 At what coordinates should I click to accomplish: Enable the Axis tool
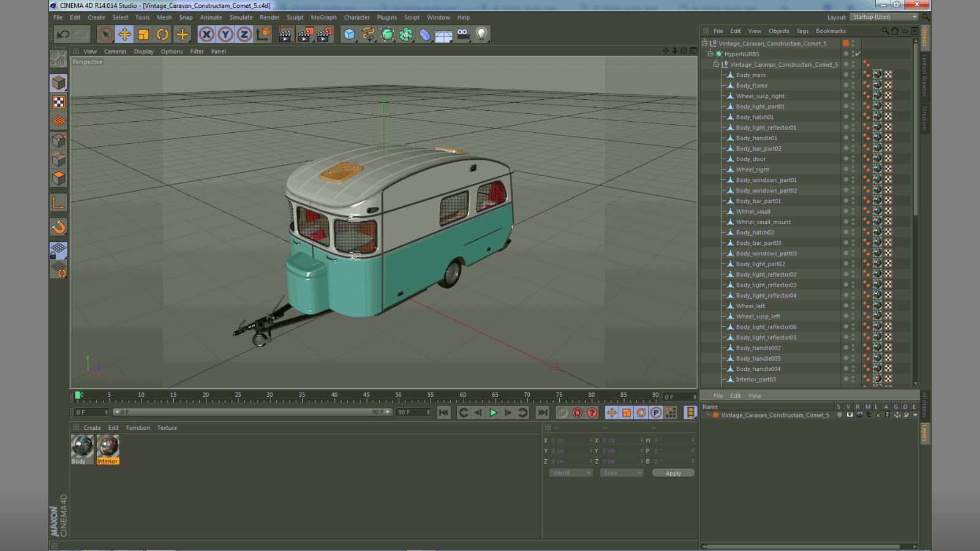pyautogui.click(x=59, y=203)
